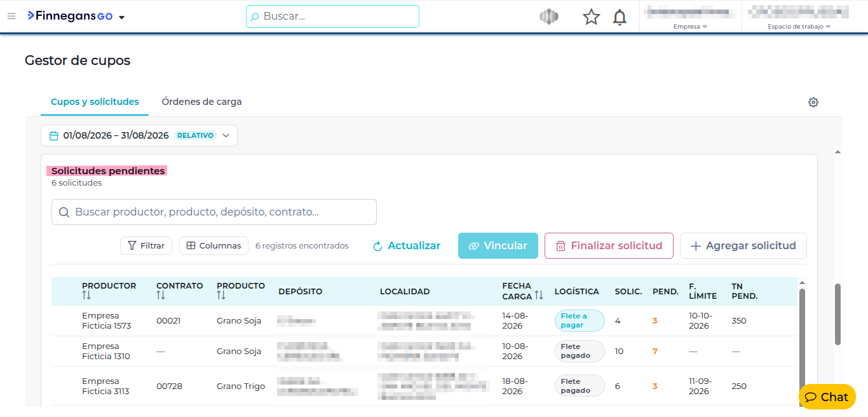
Task: Click the calendar icon in date range
Action: [54, 135]
